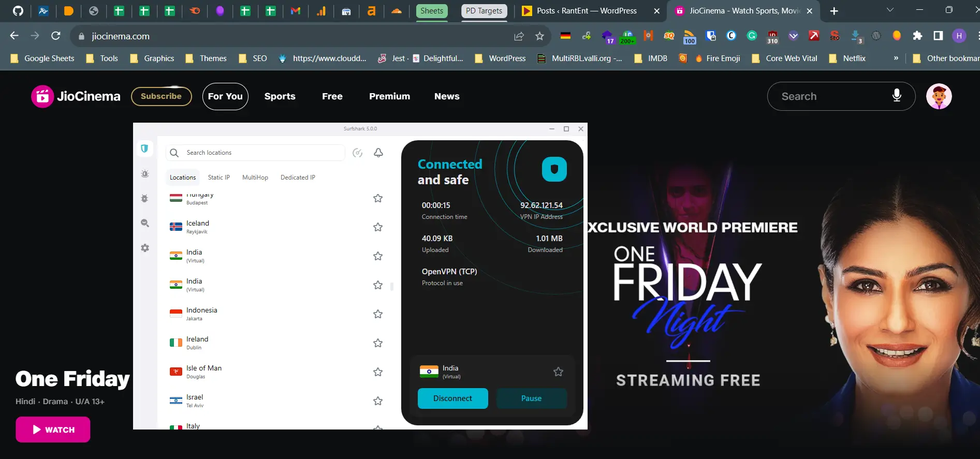The width and height of the screenshot is (980, 459).
Task: Open the Netflix bookmark folder
Action: [x=847, y=58]
